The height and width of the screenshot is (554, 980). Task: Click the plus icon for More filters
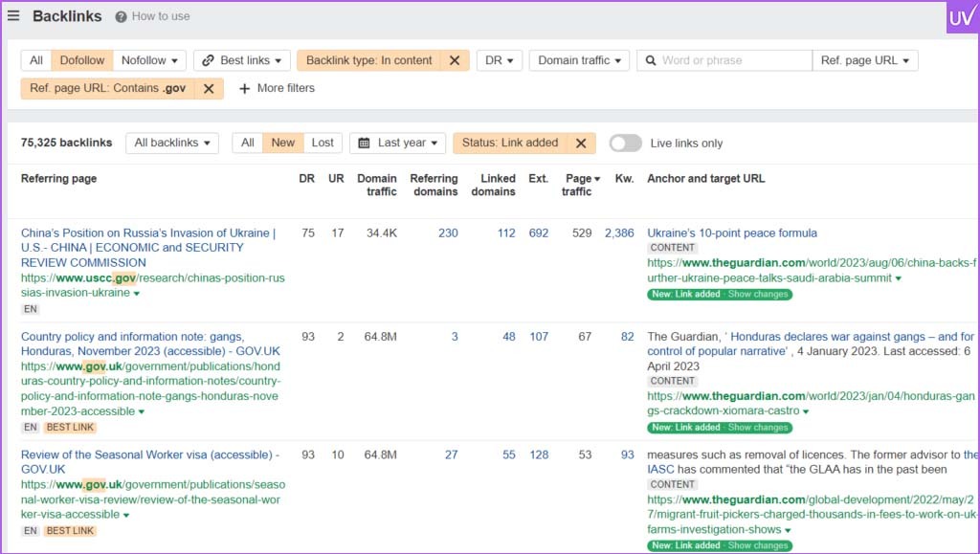click(244, 89)
